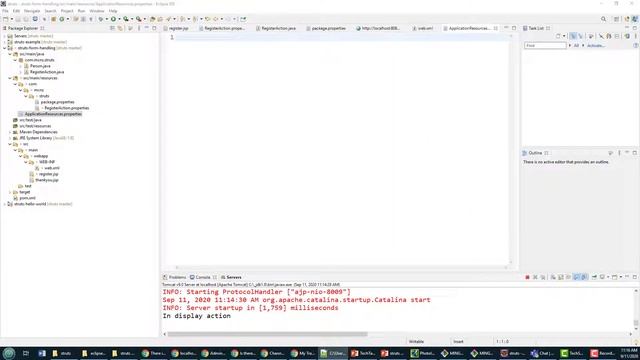Toggle Categorized view in Task List toolbar

(x=573, y=36)
